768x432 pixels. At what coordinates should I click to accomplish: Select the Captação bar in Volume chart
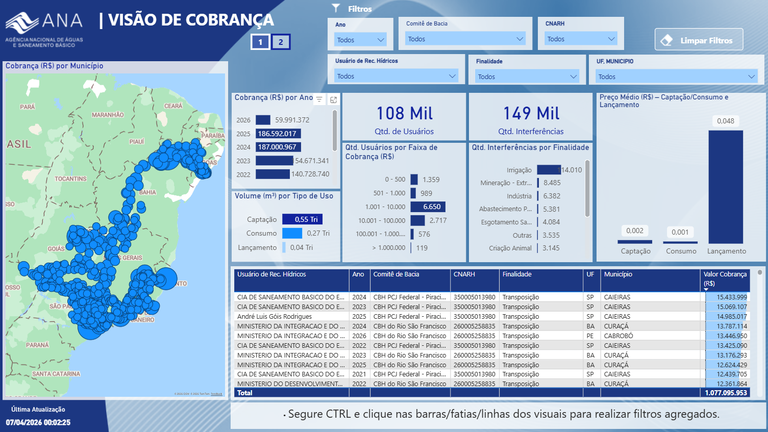tap(299, 219)
